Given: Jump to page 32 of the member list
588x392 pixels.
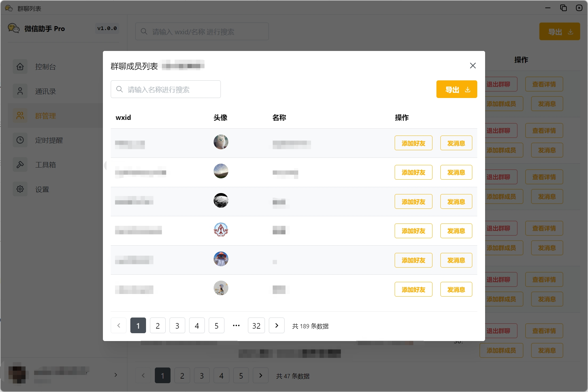Looking at the screenshot, I should [x=256, y=325].
